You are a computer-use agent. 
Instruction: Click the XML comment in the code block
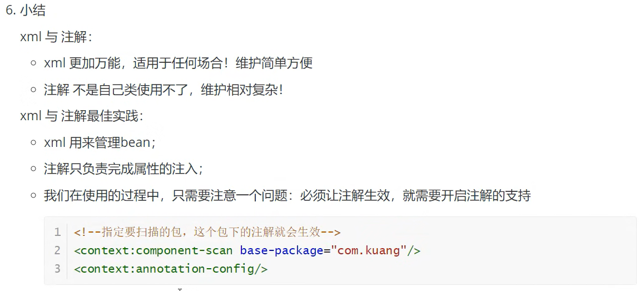[x=207, y=232]
